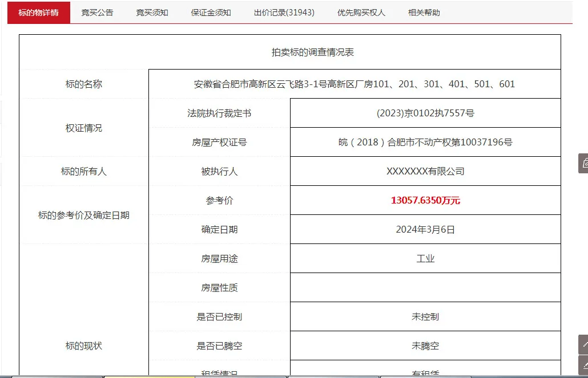Select the case number (2023)京0102执7557号
Viewport: 588px width, 378px height.
(425, 113)
